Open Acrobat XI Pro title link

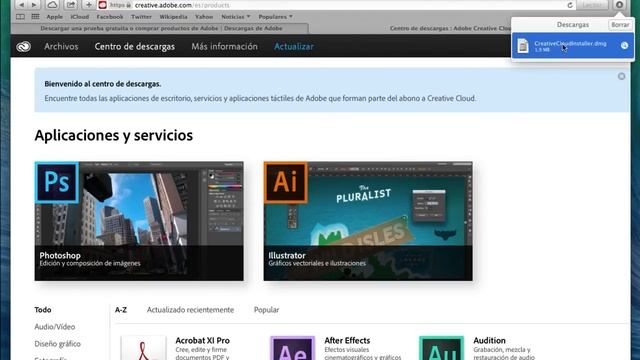coord(202,340)
